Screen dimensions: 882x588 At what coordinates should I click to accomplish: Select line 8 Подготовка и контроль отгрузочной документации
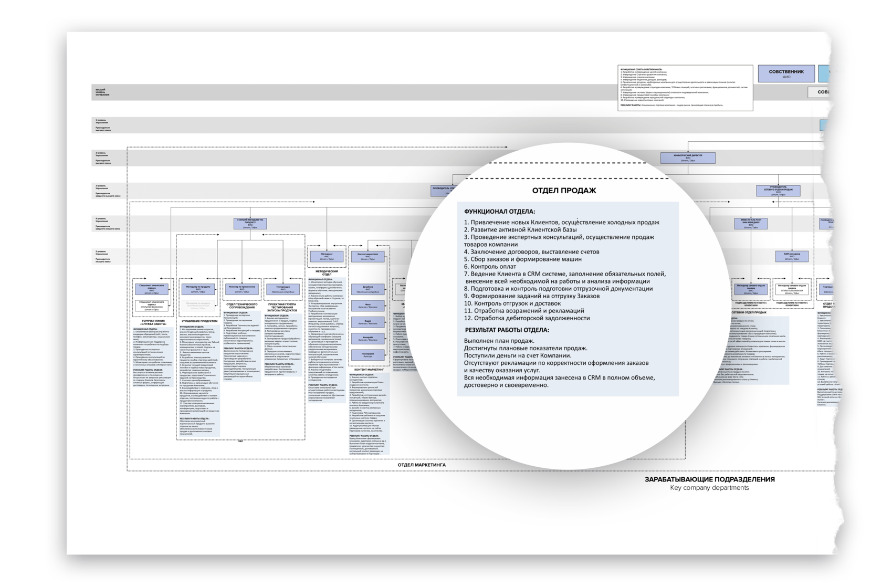point(559,288)
